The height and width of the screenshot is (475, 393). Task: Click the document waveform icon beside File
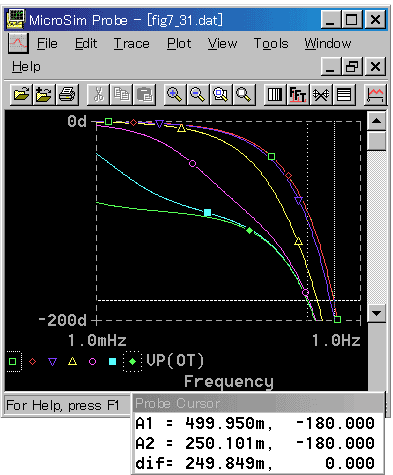pyautogui.click(x=18, y=43)
